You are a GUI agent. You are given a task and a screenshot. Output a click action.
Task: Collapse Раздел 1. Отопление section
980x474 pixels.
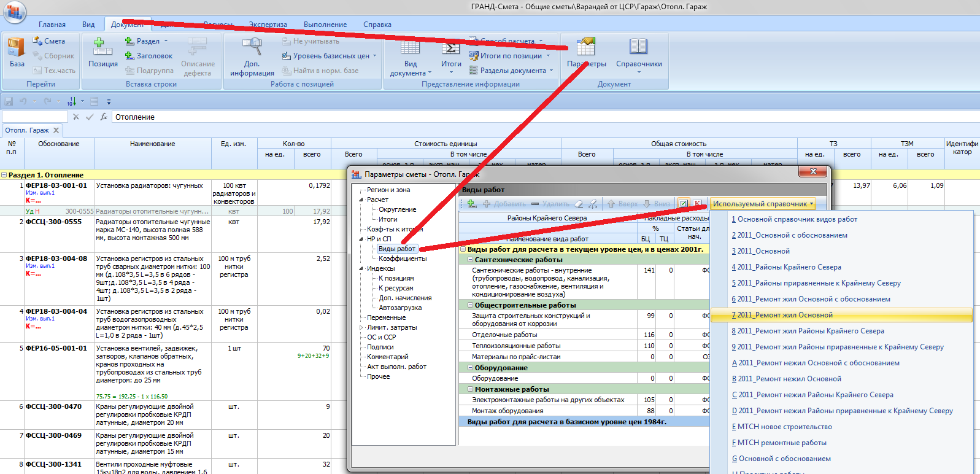[4, 175]
